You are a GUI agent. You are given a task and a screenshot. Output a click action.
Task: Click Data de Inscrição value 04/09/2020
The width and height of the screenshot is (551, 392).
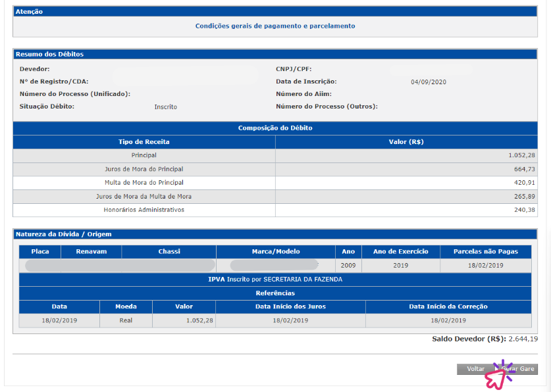coord(429,82)
